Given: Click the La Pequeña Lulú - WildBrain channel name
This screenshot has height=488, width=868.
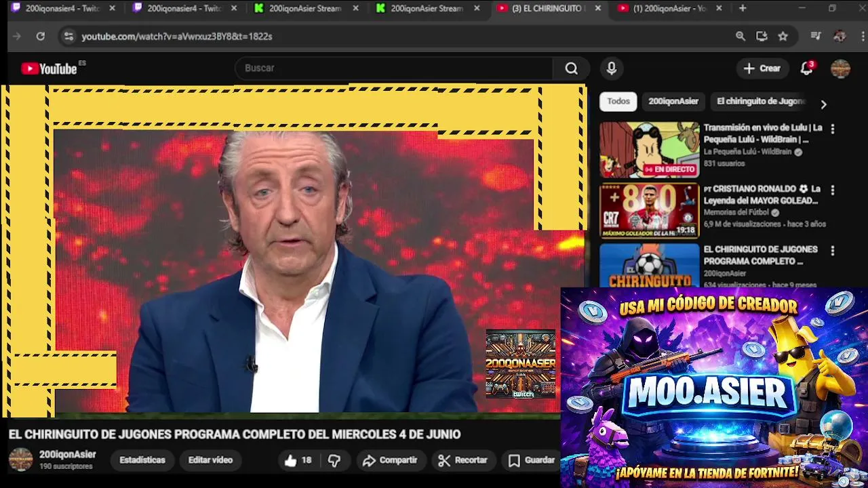Looking at the screenshot, I should pyautogui.click(x=747, y=152).
